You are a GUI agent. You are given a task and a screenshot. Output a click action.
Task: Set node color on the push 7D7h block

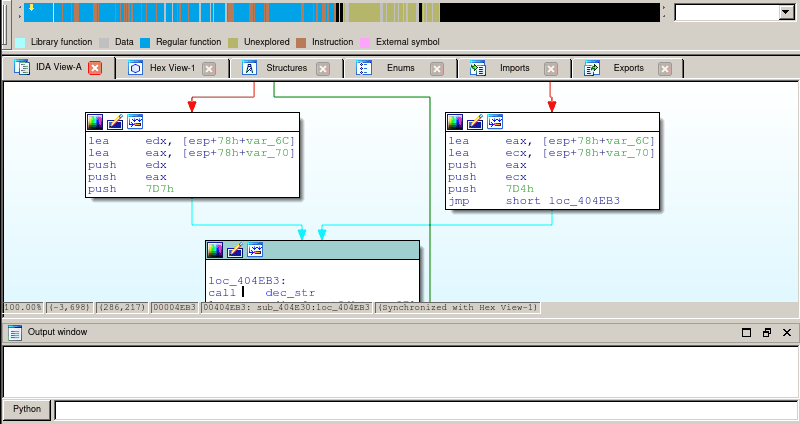[95, 122]
